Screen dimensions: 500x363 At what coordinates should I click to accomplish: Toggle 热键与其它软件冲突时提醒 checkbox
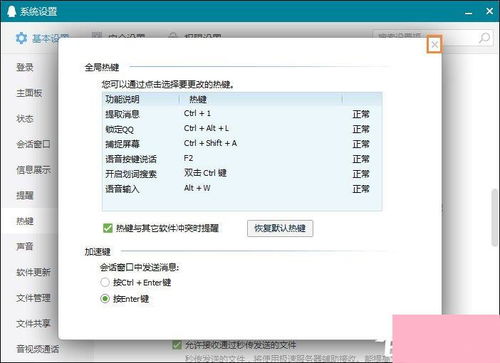tap(108, 228)
